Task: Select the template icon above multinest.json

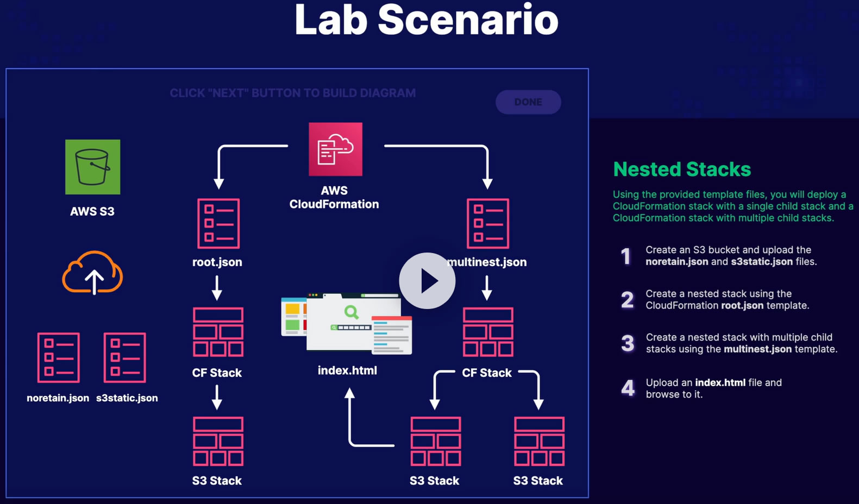Action: coord(488,223)
